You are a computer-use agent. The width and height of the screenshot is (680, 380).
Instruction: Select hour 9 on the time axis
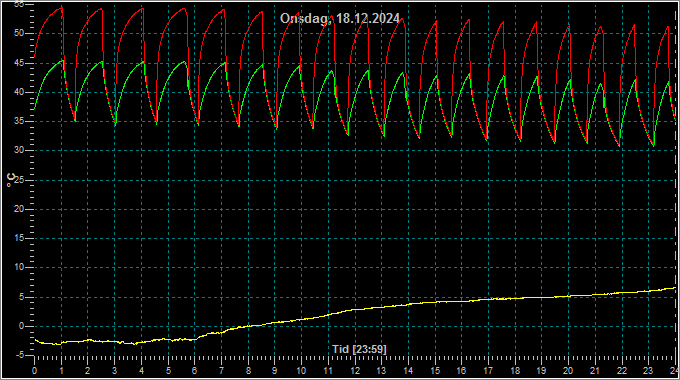(275, 371)
